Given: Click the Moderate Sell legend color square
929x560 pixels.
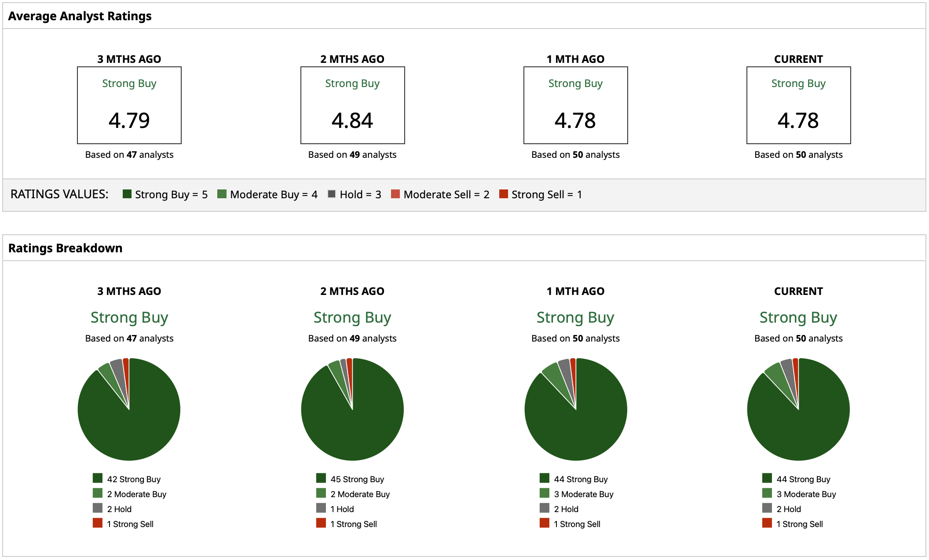Looking at the screenshot, I should 395,194.
